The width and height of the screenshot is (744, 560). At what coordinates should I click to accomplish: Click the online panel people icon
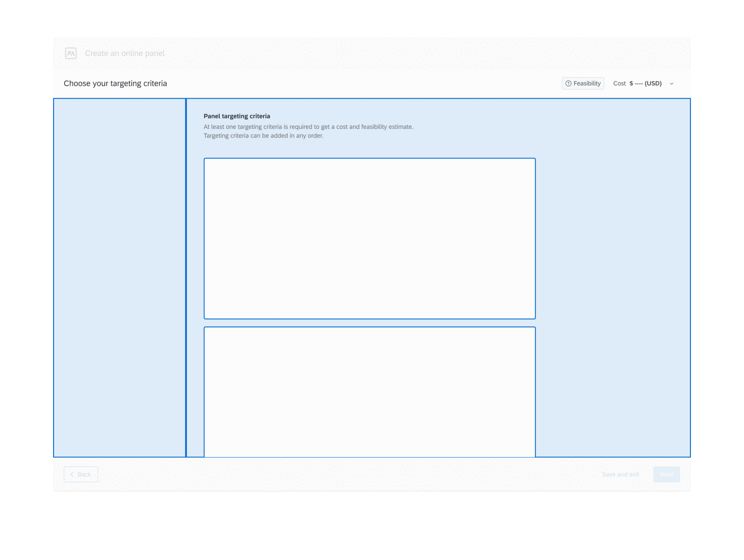click(71, 53)
